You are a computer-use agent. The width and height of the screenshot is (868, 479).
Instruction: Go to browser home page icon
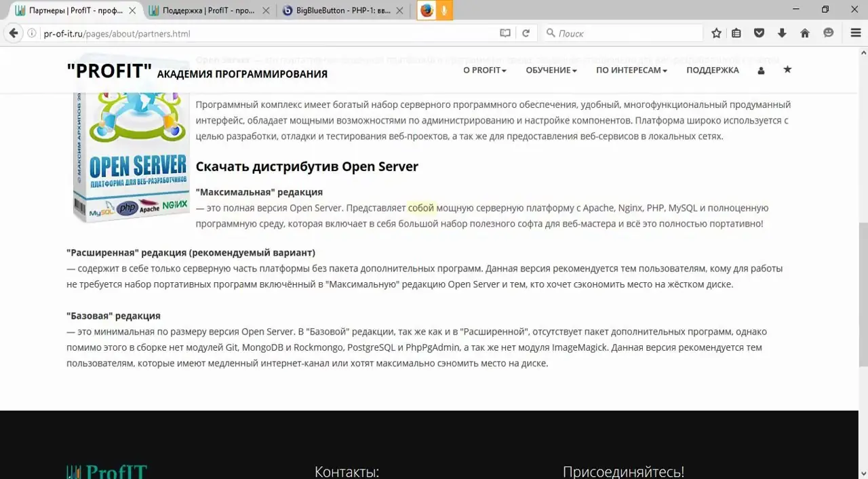[x=805, y=33]
